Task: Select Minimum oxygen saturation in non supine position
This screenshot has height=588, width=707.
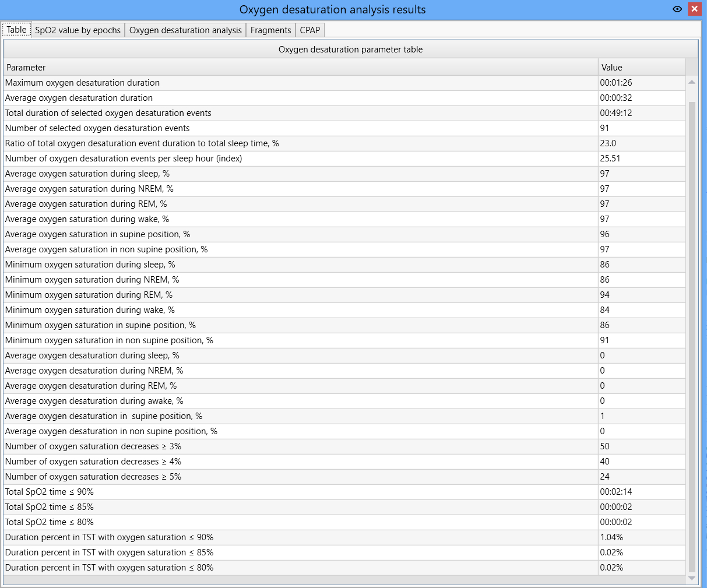Action: pyautogui.click(x=344, y=340)
